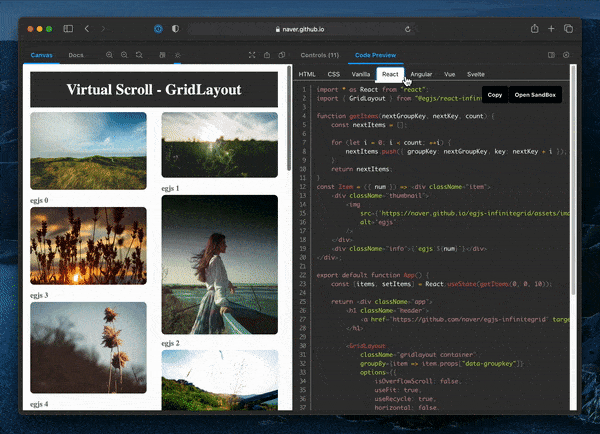Click the zoom out magnifier icon
Image resolution: width=600 pixels, height=434 pixels.
(x=123, y=55)
